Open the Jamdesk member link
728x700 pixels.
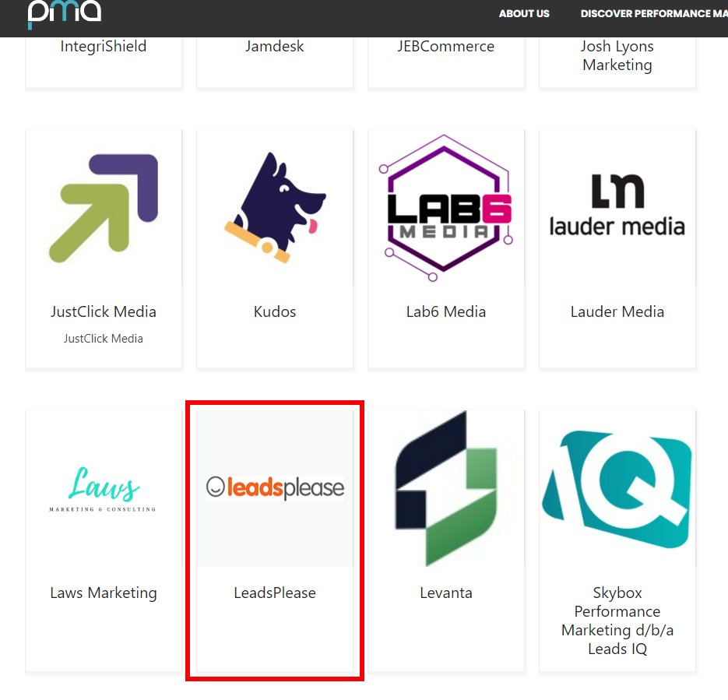tap(274, 47)
